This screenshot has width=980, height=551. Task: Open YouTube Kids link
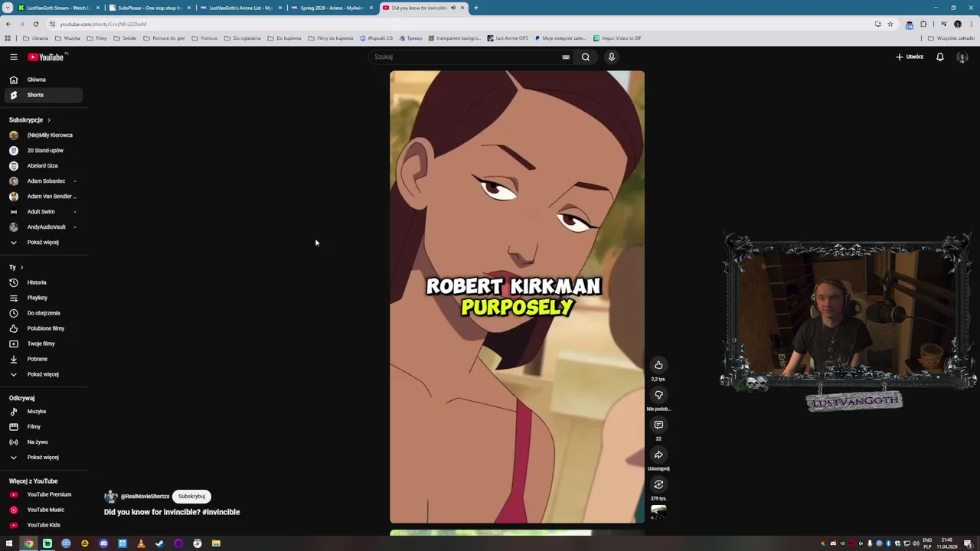[42, 525]
